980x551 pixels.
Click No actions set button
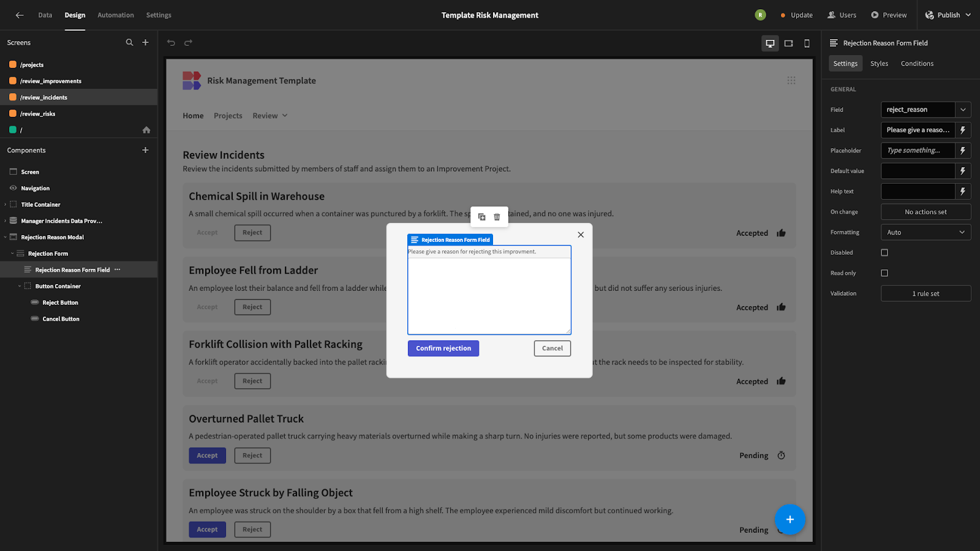925,212
